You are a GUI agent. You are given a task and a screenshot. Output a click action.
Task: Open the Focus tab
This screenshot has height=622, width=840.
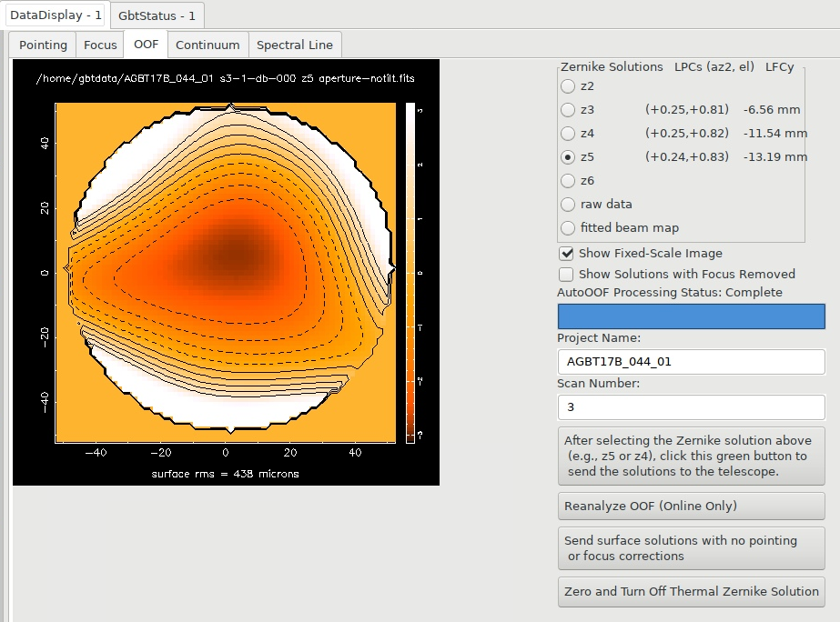tap(100, 45)
